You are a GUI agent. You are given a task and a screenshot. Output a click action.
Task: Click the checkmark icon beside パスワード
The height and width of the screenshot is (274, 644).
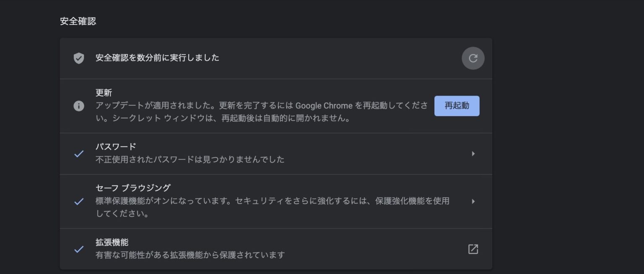pyautogui.click(x=79, y=154)
